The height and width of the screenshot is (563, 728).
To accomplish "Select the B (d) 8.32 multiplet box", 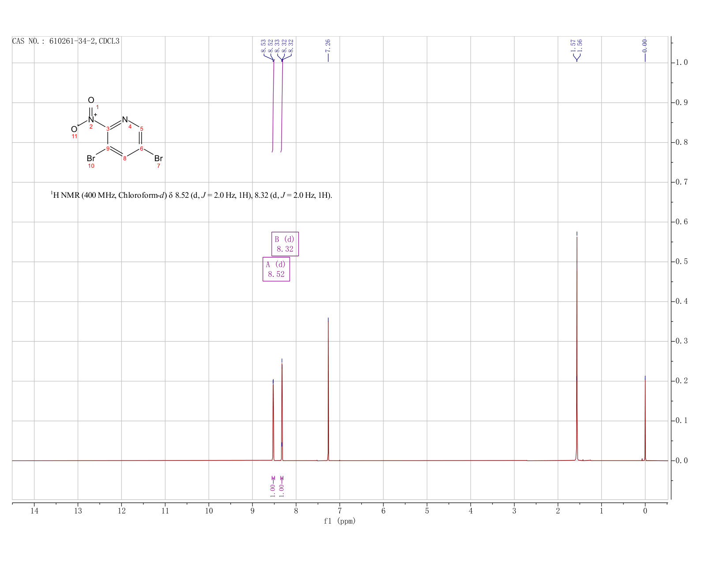I will [285, 244].
